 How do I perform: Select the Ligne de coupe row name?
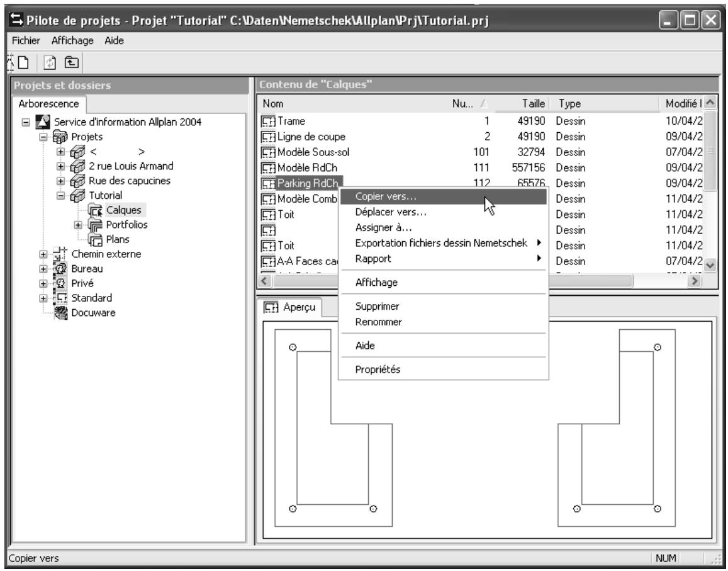tap(311, 137)
